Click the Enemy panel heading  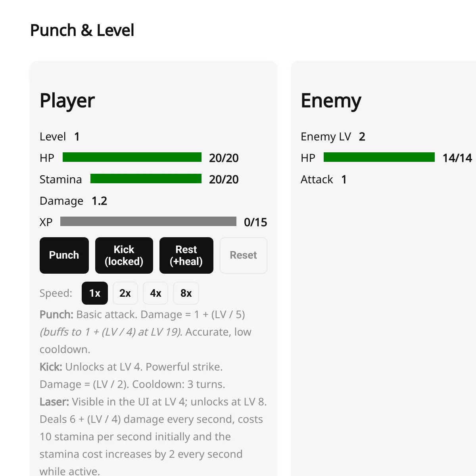331,100
